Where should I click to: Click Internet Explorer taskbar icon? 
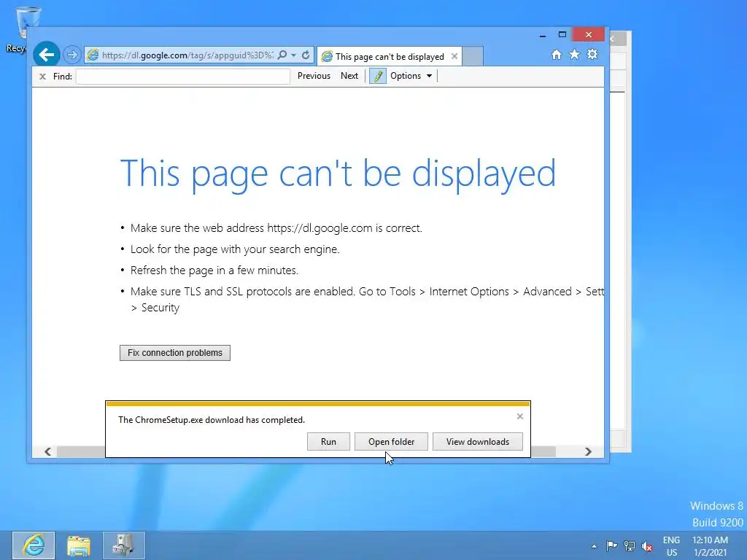pyautogui.click(x=34, y=545)
